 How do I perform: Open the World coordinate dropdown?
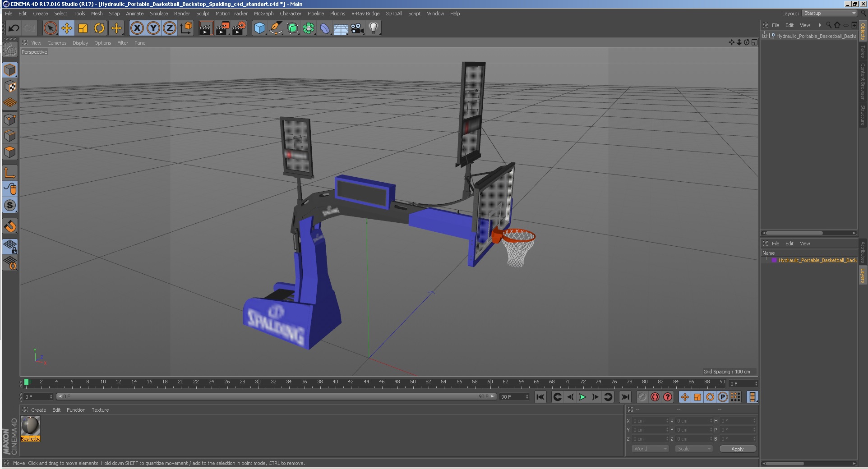[650, 449]
